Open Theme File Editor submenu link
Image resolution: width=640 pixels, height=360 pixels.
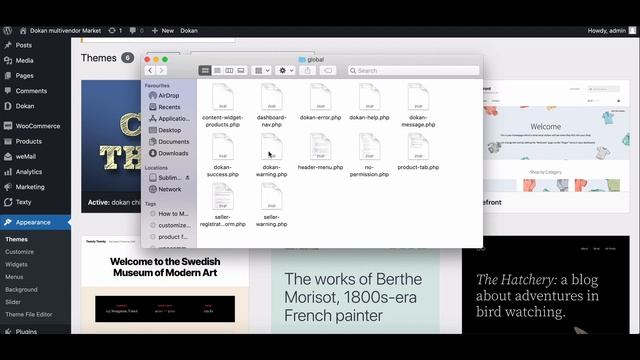(x=29, y=314)
